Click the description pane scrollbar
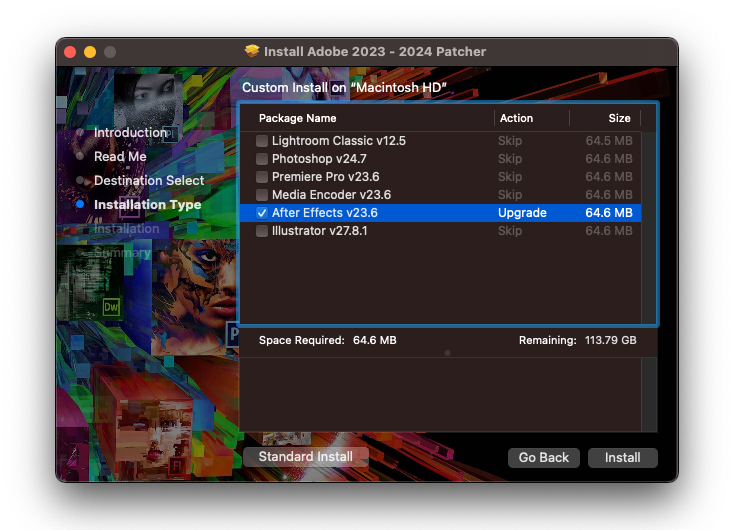The image size is (734, 530). click(x=649, y=395)
